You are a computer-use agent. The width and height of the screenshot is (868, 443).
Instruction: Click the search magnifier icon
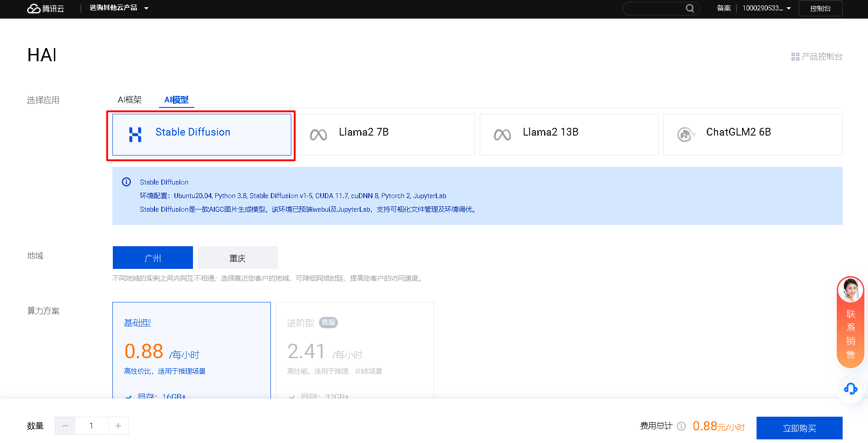tap(690, 8)
